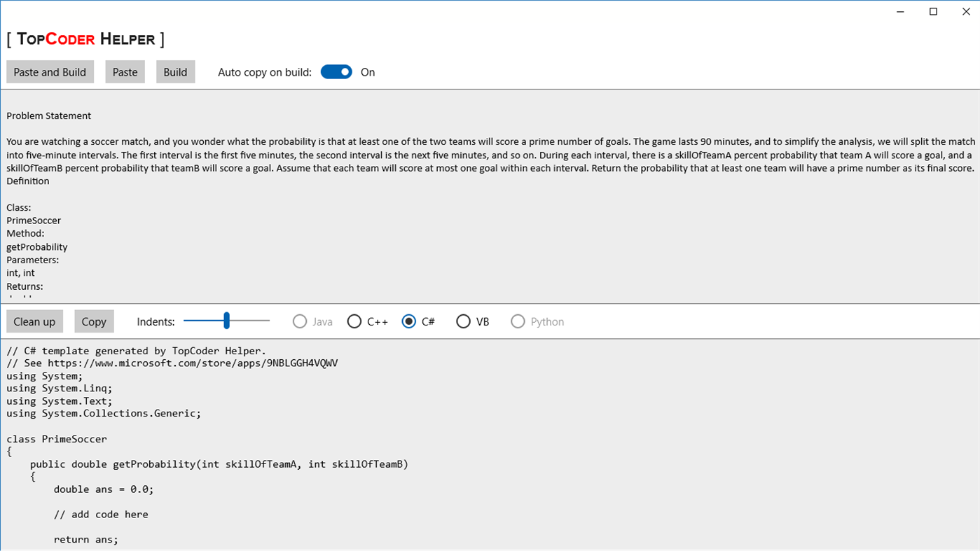
Task: Close the TopCoder Helper window
Action: [965, 12]
